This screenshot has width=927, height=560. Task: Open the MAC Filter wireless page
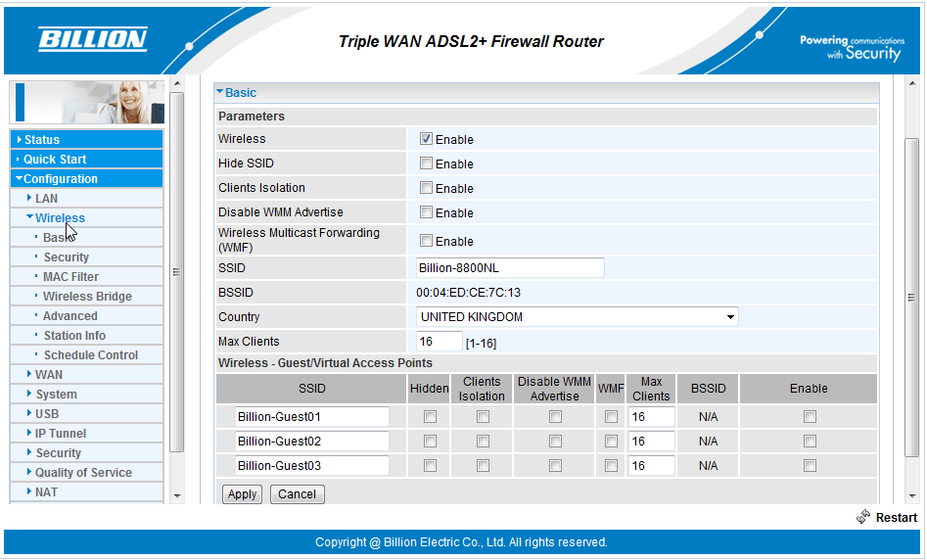(x=70, y=277)
